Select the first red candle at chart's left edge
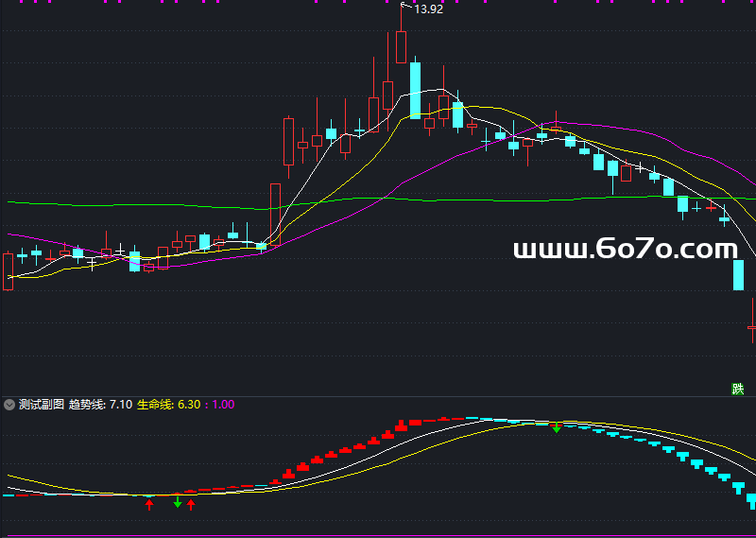 pos(9,271)
